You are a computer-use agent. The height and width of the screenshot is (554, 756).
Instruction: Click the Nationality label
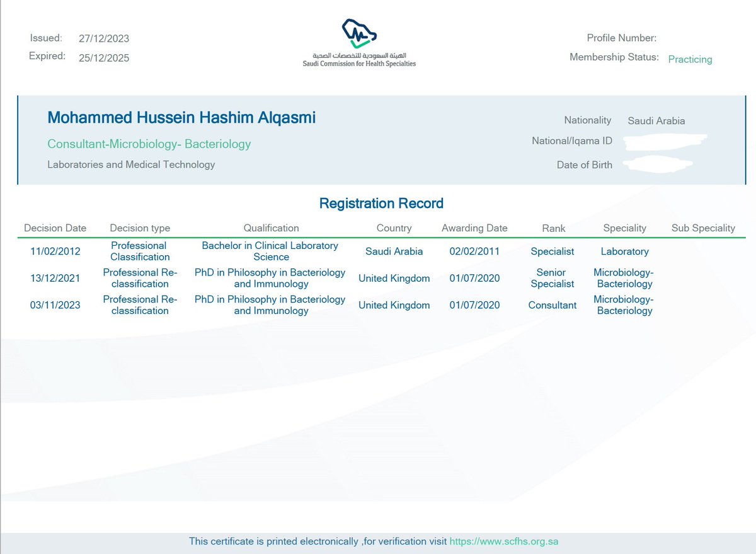coord(588,120)
